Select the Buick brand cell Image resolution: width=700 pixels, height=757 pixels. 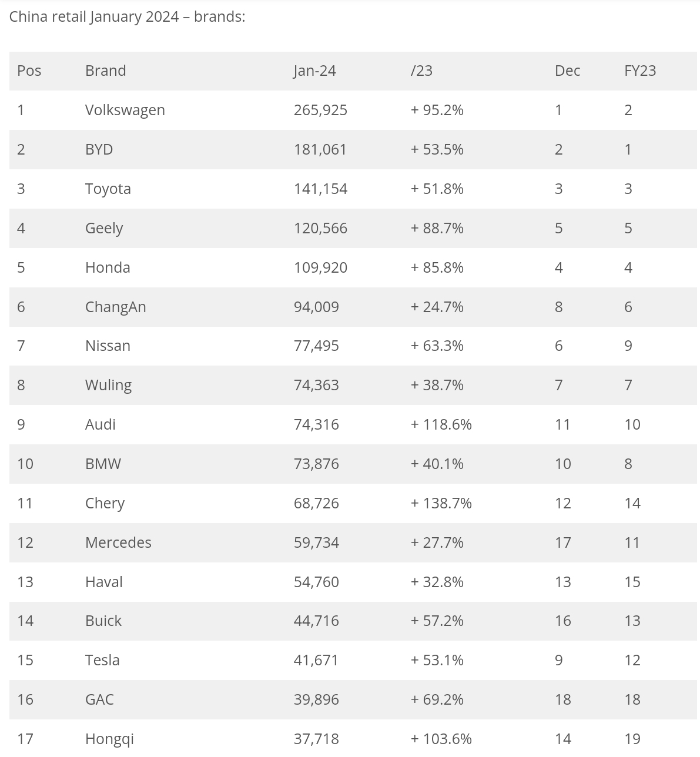103,621
